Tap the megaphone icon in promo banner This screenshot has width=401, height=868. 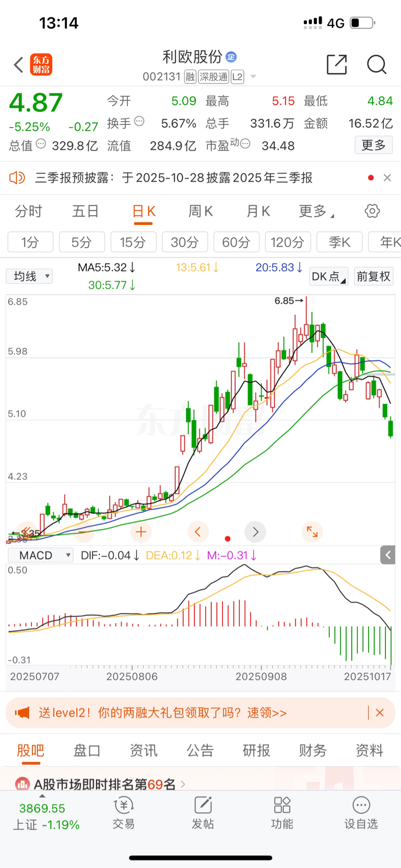point(22,713)
